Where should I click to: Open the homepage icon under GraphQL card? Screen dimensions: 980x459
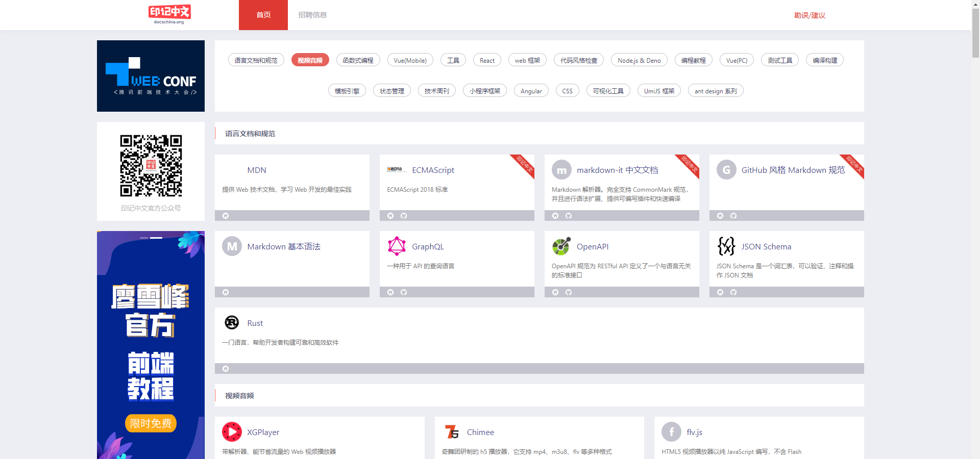click(390, 292)
